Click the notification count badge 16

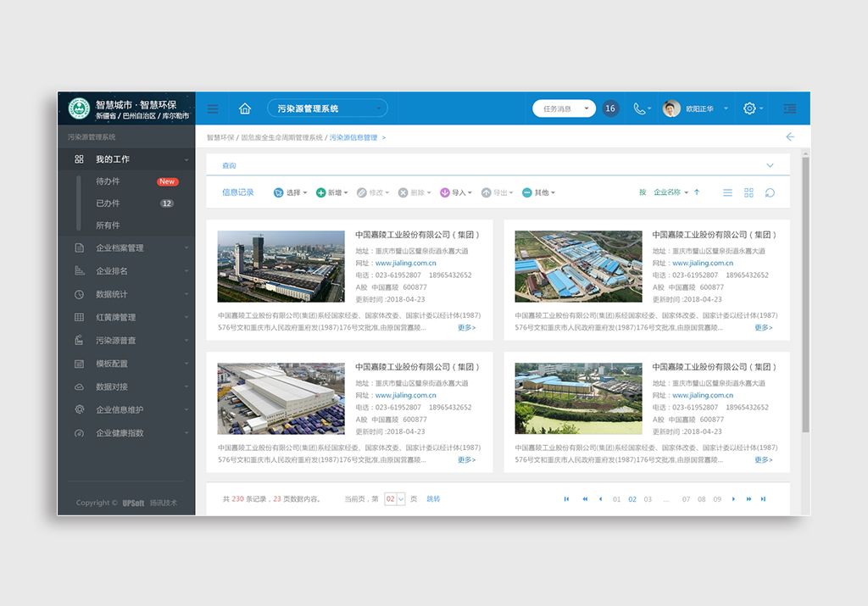pos(610,108)
